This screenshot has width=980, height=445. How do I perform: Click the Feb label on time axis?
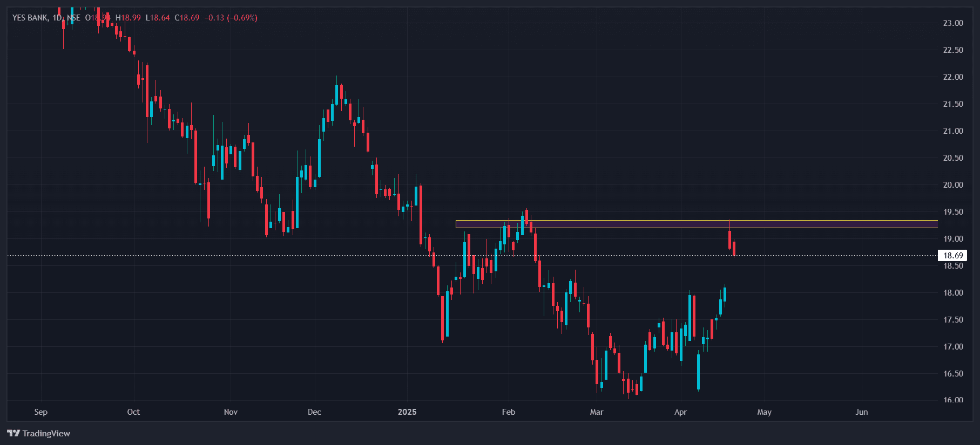tap(509, 412)
